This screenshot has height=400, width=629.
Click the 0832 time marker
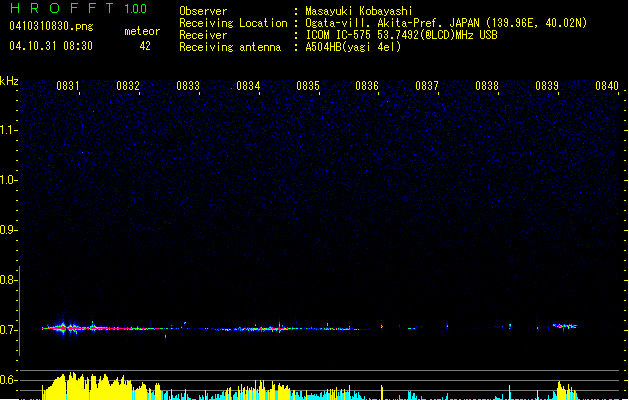point(128,86)
